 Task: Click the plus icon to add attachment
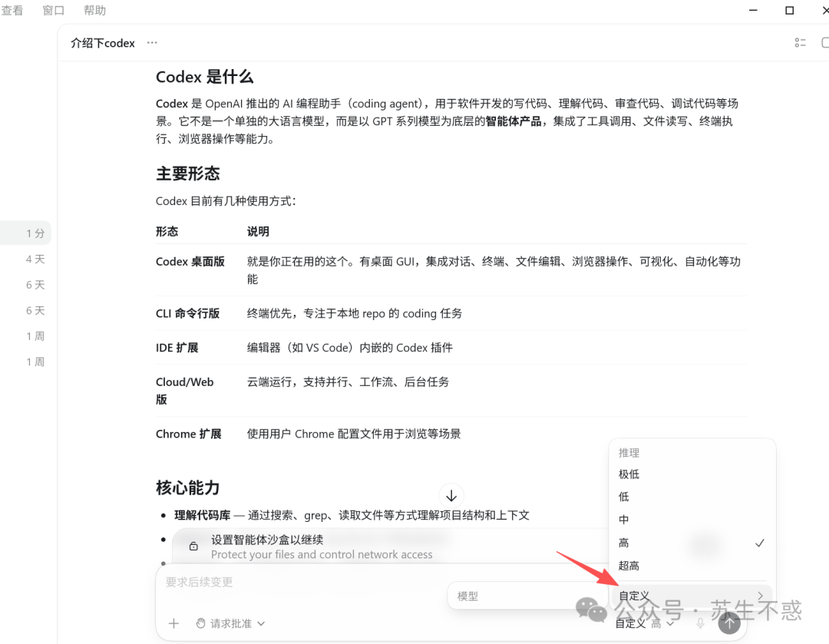(173, 623)
